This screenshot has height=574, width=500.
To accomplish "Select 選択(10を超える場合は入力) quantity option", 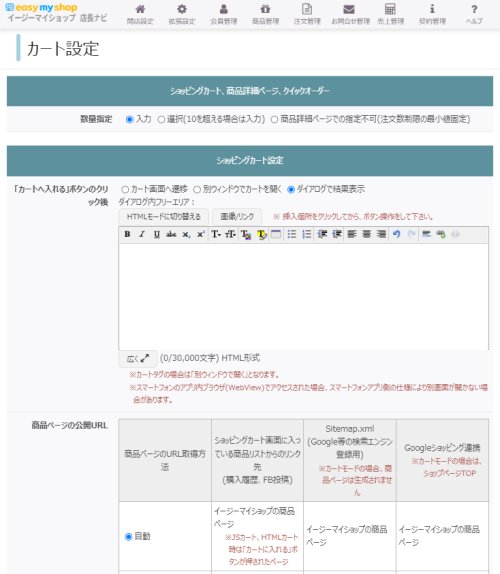I will click(161, 119).
